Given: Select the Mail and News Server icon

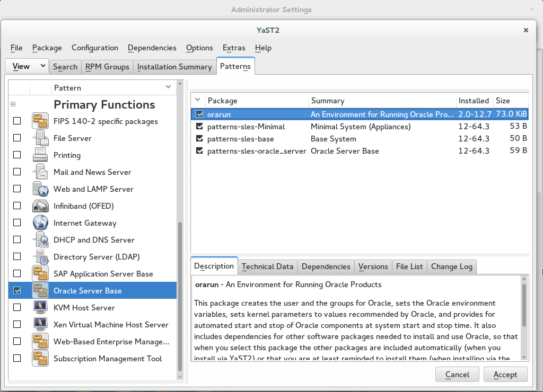Looking at the screenshot, I should coord(40,172).
